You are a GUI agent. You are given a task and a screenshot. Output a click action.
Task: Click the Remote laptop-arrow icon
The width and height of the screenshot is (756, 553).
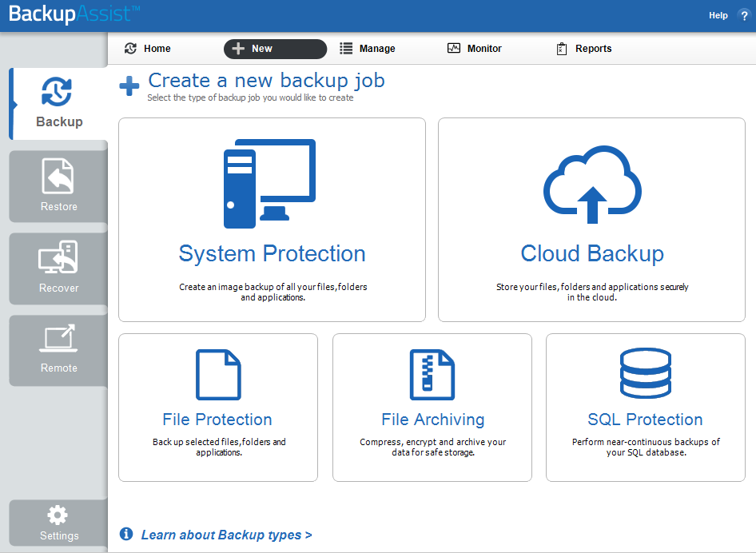click(x=58, y=338)
